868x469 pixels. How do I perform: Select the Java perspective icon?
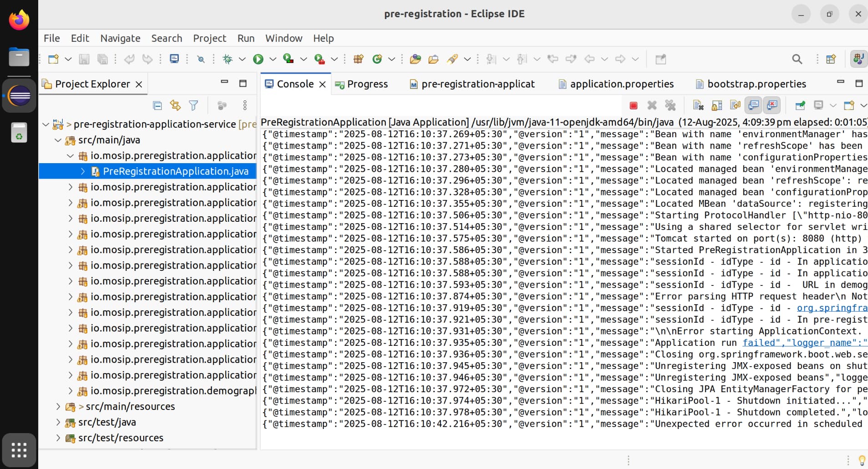[858, 59]
